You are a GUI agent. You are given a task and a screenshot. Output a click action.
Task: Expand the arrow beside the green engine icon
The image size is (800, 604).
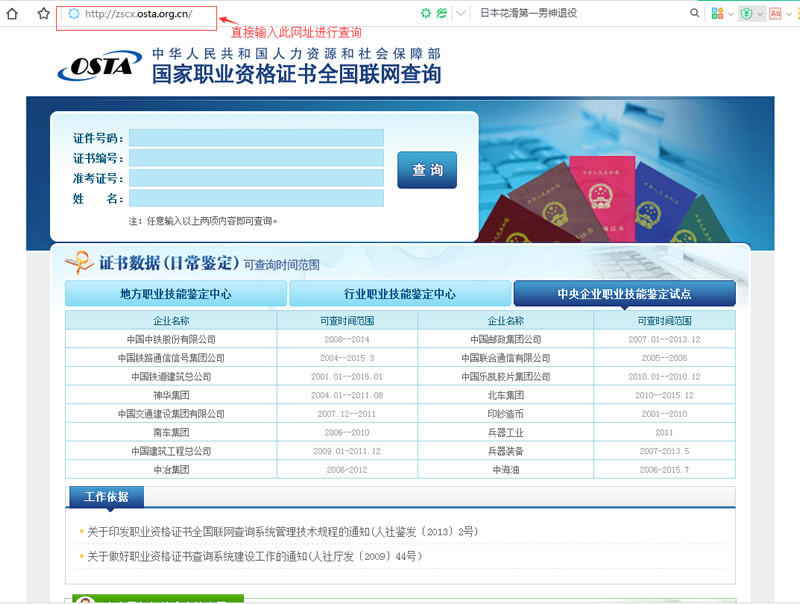coord(461,13)
